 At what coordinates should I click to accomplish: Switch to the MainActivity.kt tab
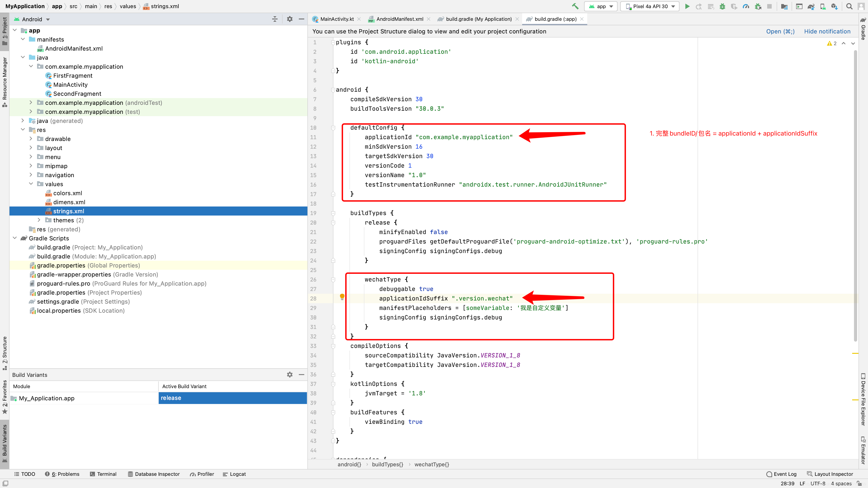click(x=337, y=19)
